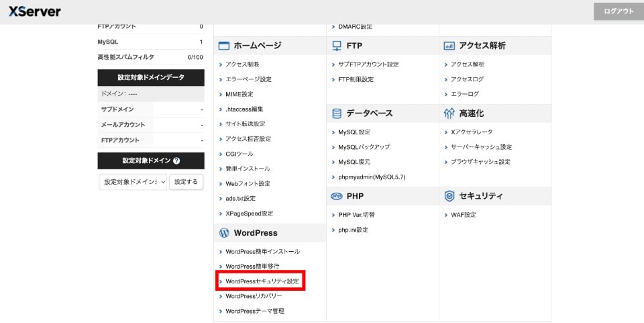Open PHP Ver.切替 link

click(x=356, y=215)
